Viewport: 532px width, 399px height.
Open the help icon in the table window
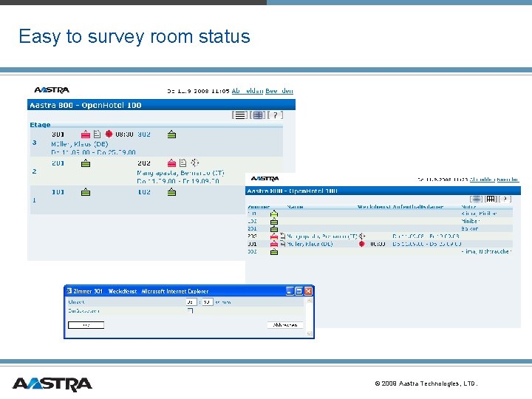click(x=505, y=199)
